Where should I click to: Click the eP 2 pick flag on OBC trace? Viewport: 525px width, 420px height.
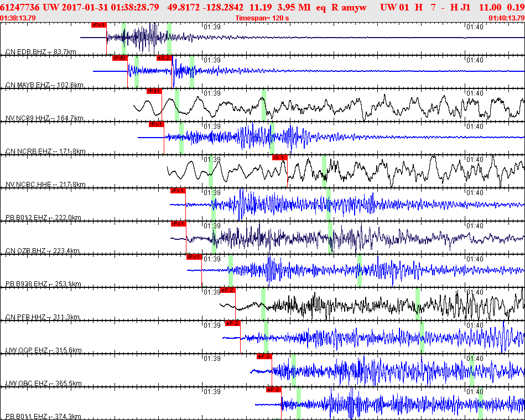coord(264,356)
